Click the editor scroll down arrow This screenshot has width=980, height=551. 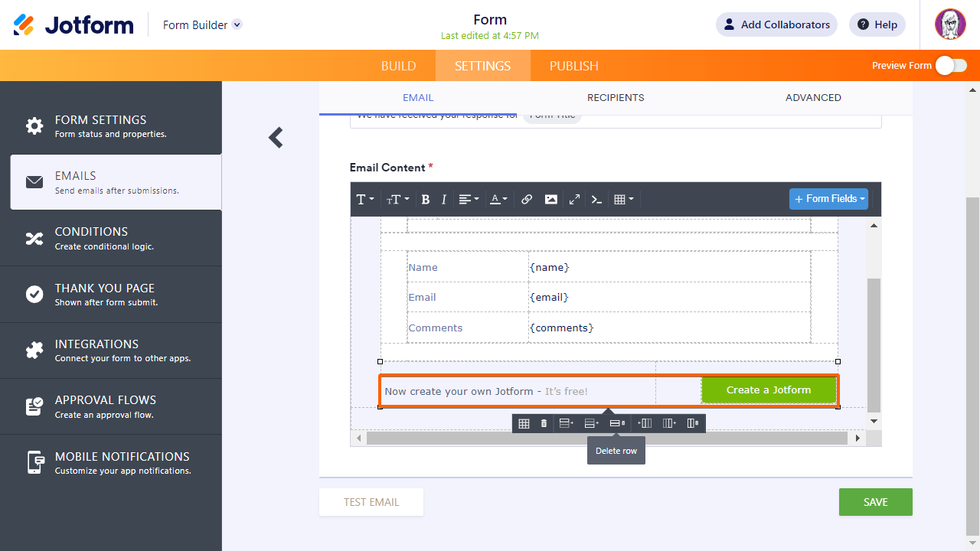click(874, 421)
